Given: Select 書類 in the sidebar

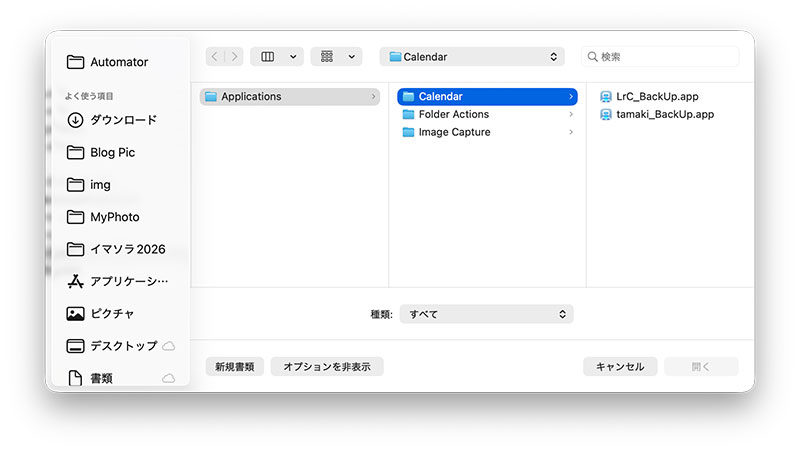Looking at the screenshot, I should click(x=101, y=378).
